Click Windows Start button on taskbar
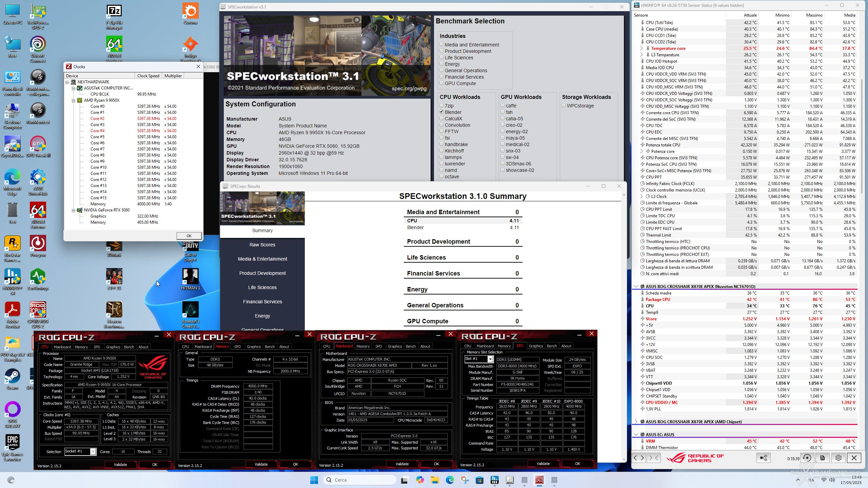Image resolution: width=868 pixels, height=488 pixels. (x=314, y=480)
